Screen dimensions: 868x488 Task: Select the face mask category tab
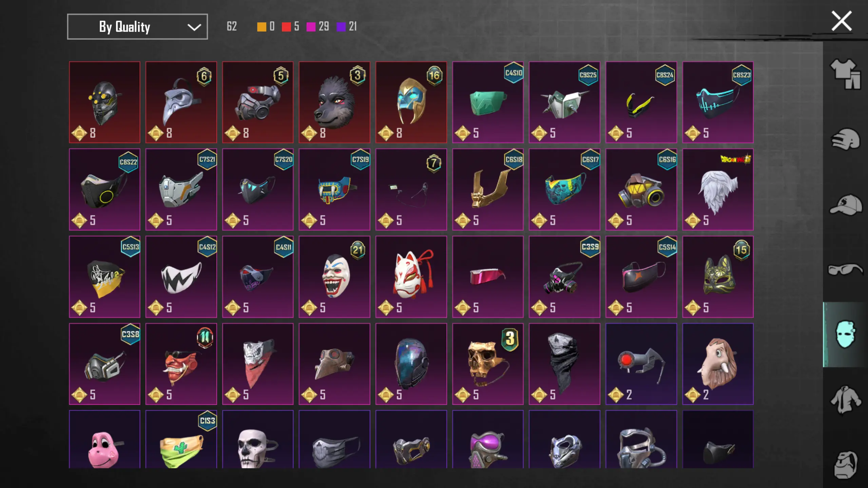[x=845, y=334]
